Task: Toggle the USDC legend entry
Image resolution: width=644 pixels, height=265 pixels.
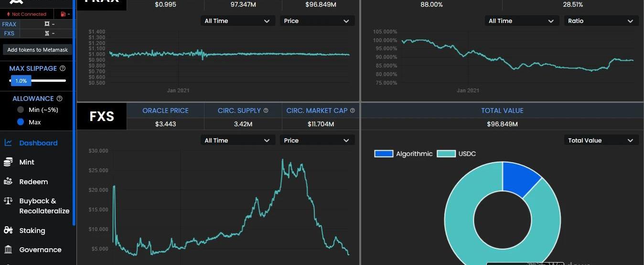Action: tap(457, 154)
